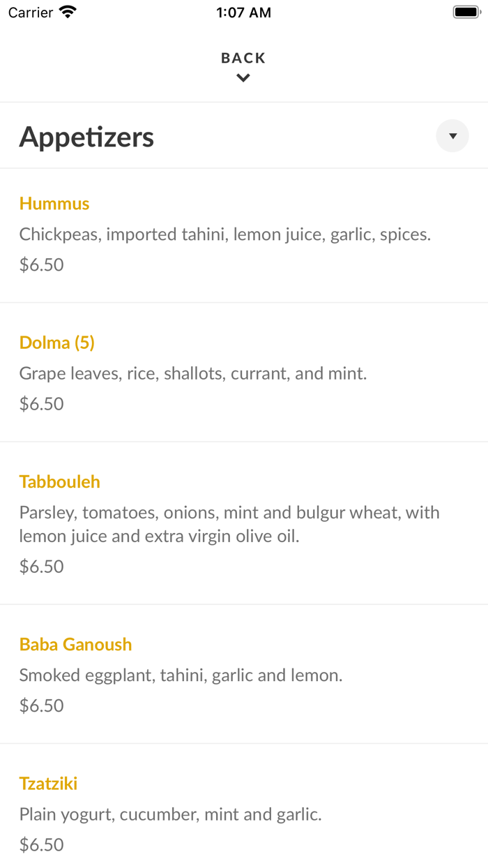Tap the battery indicator in the status bar

466,11
